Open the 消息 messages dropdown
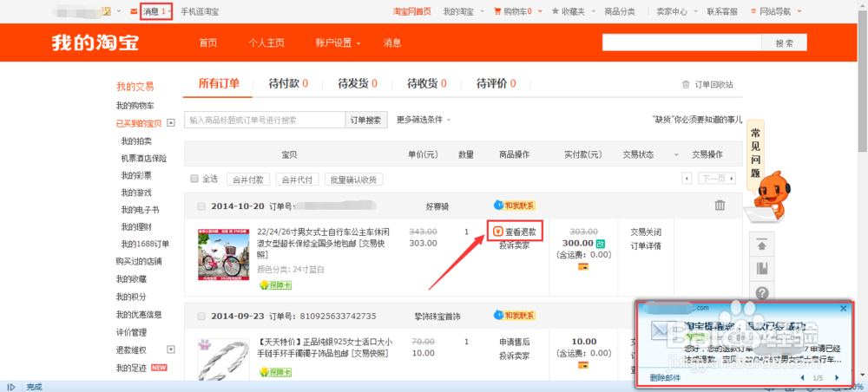This screenshot has height=392, width=868. 156,11
